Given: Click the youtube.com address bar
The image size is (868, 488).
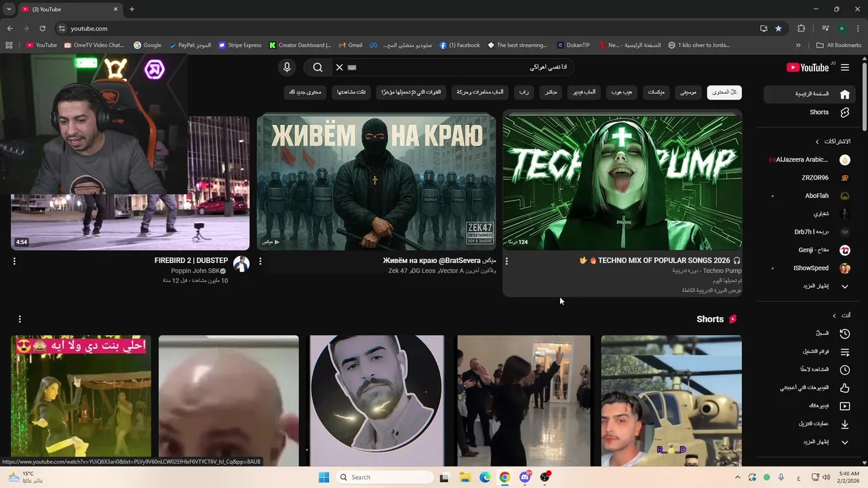Looking at the screenshot, I should click(407, 28).
